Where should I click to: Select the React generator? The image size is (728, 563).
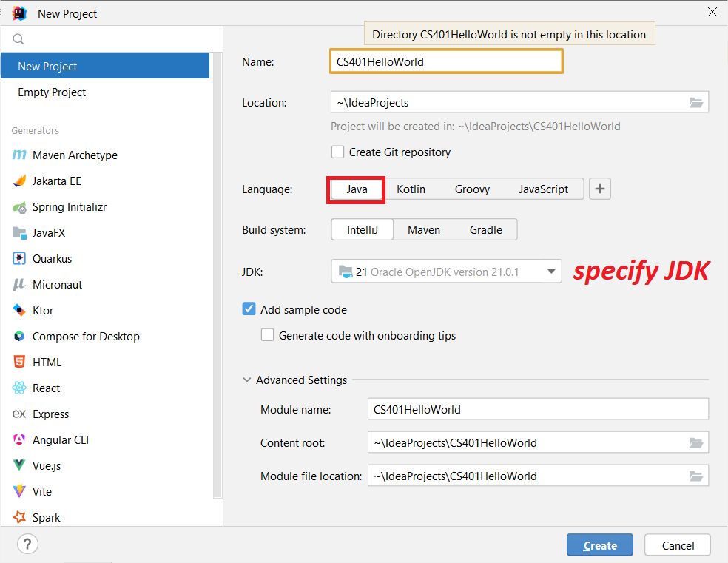[x=46, y=388]
